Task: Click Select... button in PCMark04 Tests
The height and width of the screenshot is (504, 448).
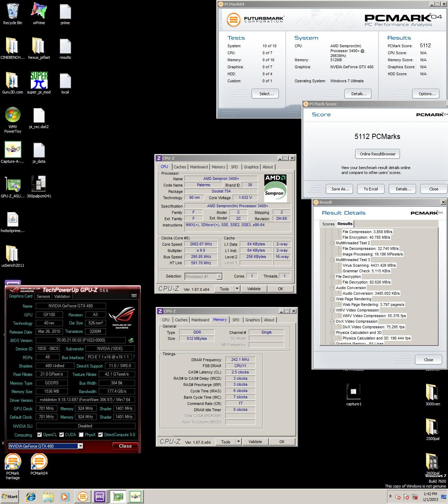Action: click(265, 94)
